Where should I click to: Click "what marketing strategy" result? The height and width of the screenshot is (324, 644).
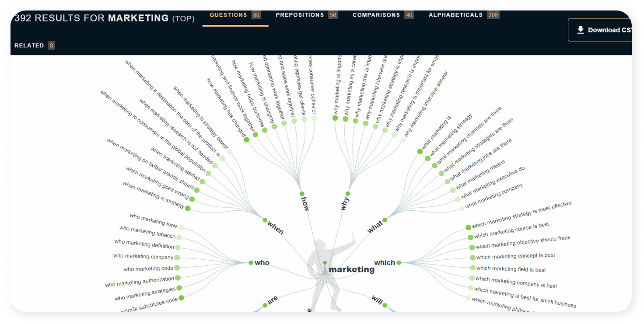pos(451,135)
